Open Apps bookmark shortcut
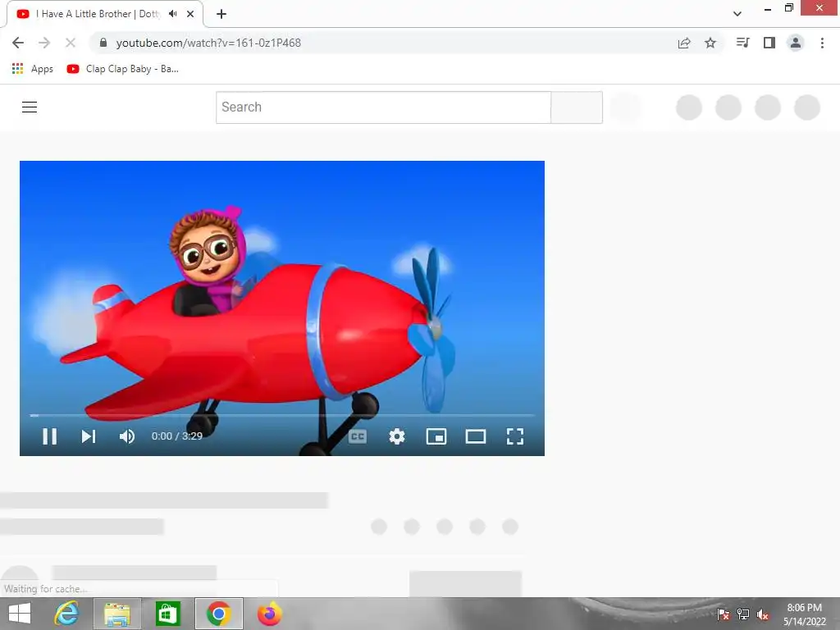The width and height of the screenshot is (840, 630). 33,69
